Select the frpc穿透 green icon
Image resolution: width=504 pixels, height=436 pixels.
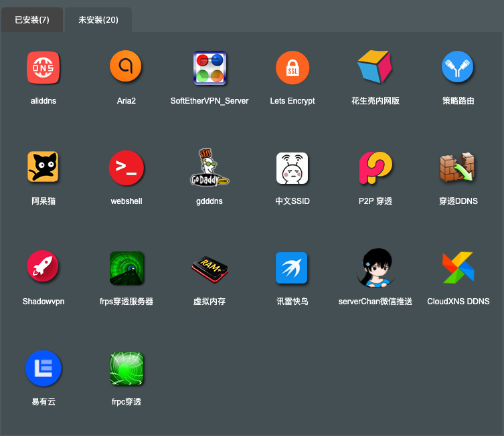tap(127, 368)
